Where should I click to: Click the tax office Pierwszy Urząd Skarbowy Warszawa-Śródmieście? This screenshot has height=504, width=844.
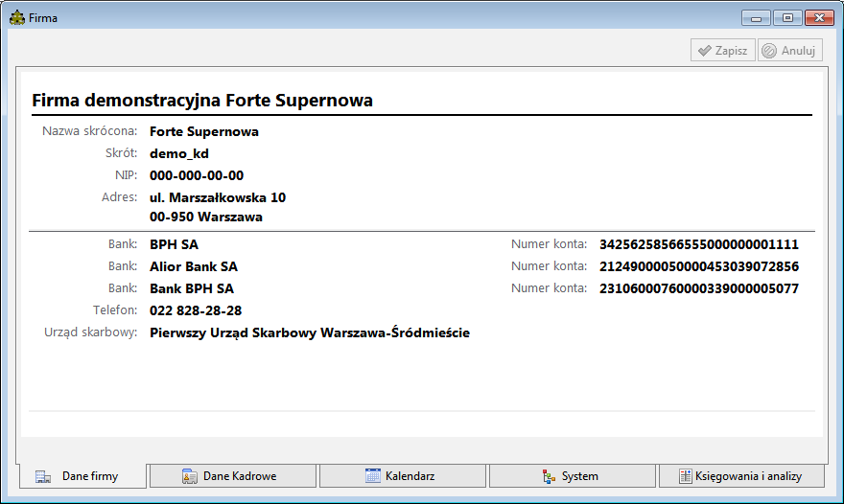point(310,332)
